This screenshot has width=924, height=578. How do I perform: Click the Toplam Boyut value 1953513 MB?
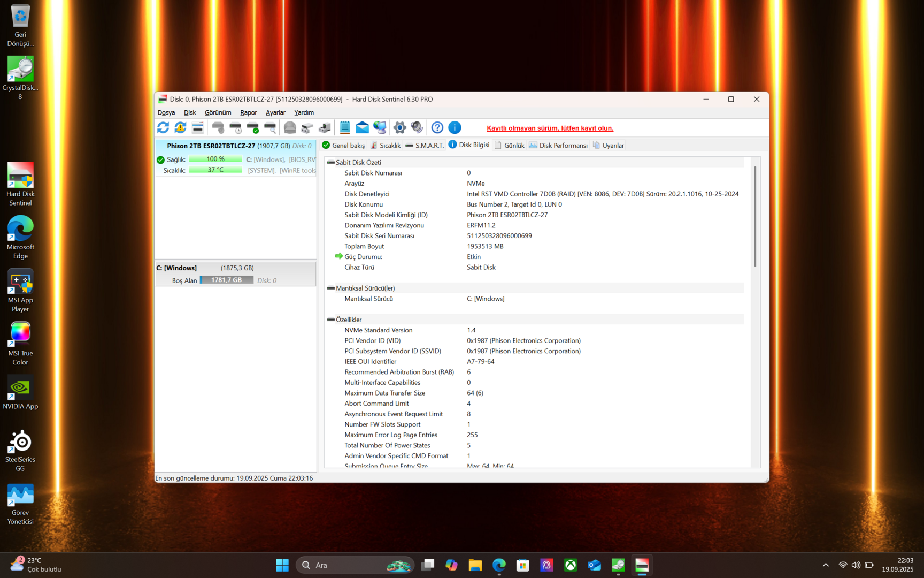pyautogui.click(x=485, y=246)
